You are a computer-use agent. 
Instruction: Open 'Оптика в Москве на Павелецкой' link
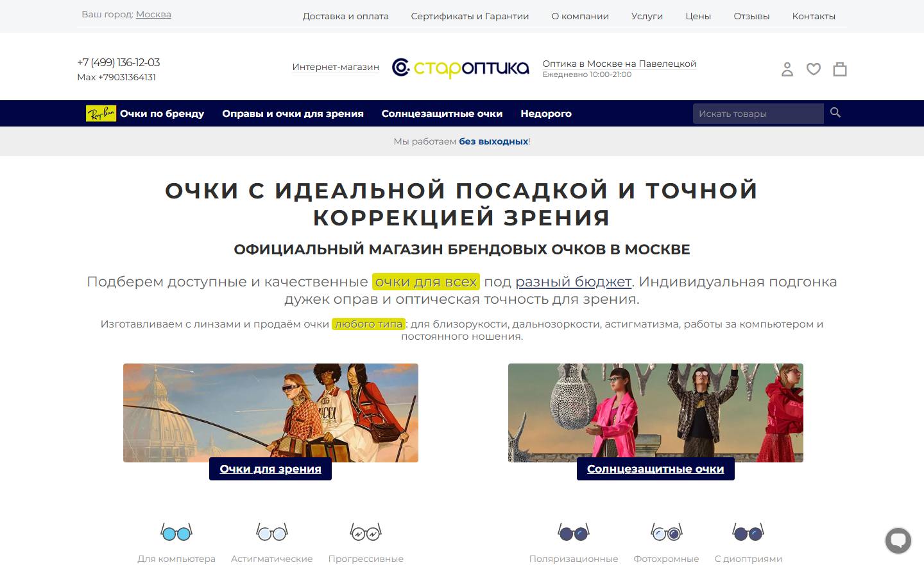click(619, 64)
